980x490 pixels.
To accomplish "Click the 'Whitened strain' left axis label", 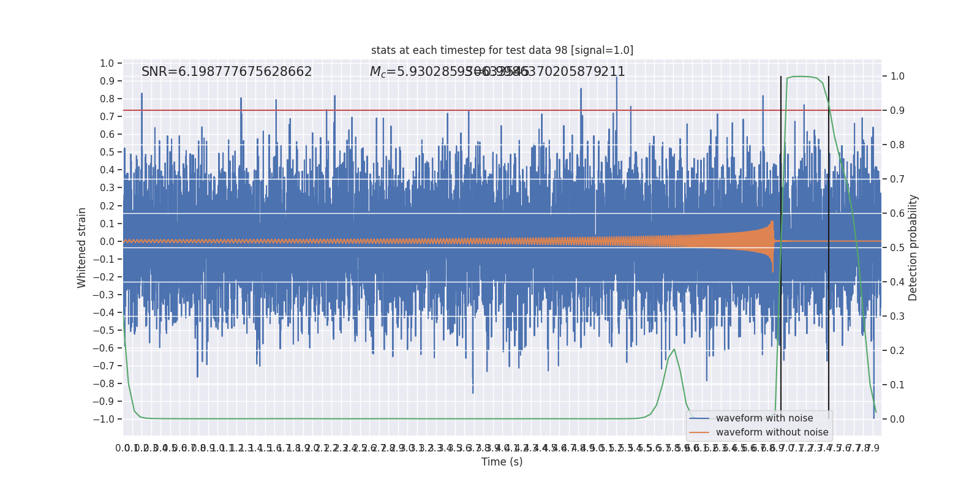I will click(82, 247).
